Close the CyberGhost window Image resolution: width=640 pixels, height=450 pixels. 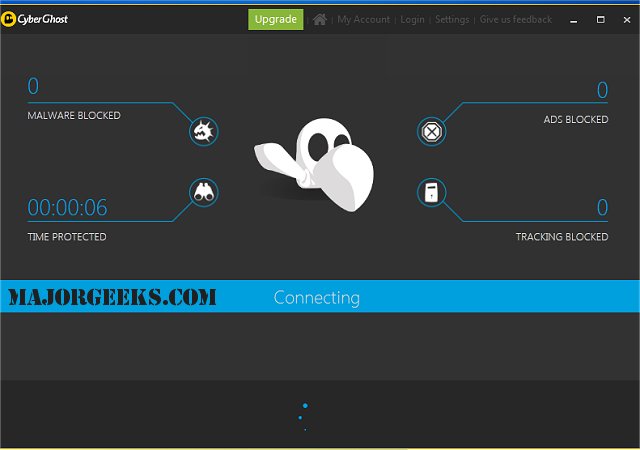coord(627,20)
